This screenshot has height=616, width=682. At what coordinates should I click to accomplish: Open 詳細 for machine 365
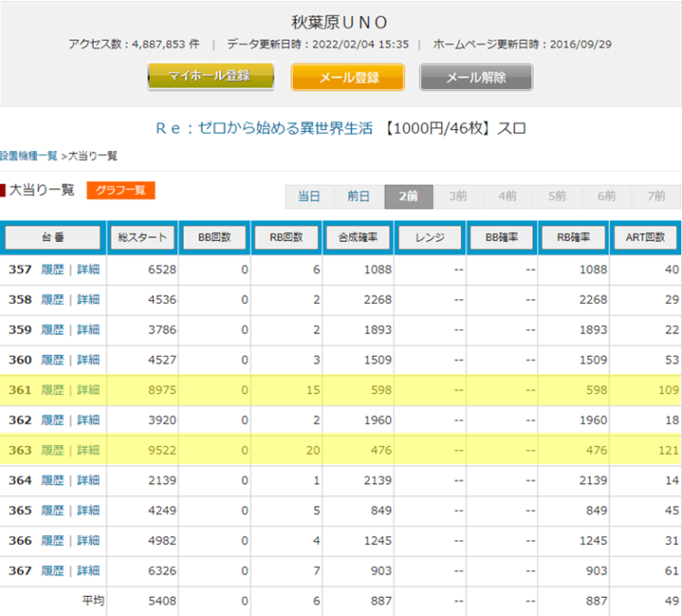click(88, 510)
